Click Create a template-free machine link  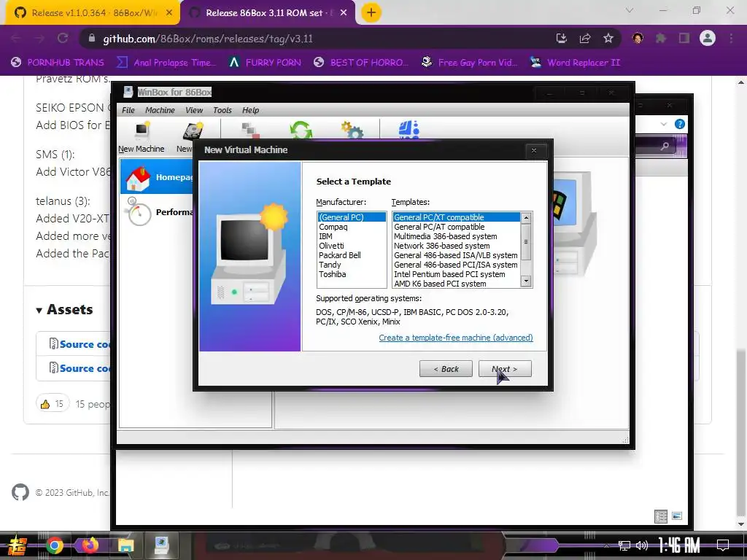456,338
